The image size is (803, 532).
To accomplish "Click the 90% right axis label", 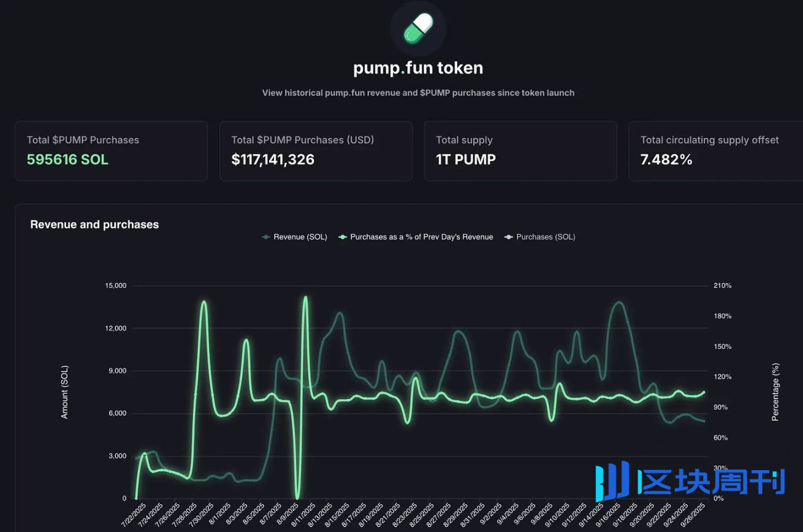I will tap(720, 407).
